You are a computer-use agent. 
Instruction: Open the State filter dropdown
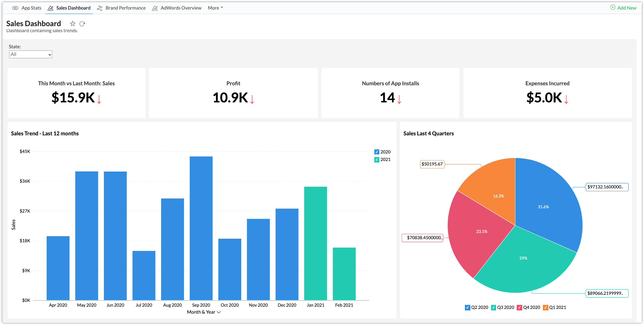31,54
